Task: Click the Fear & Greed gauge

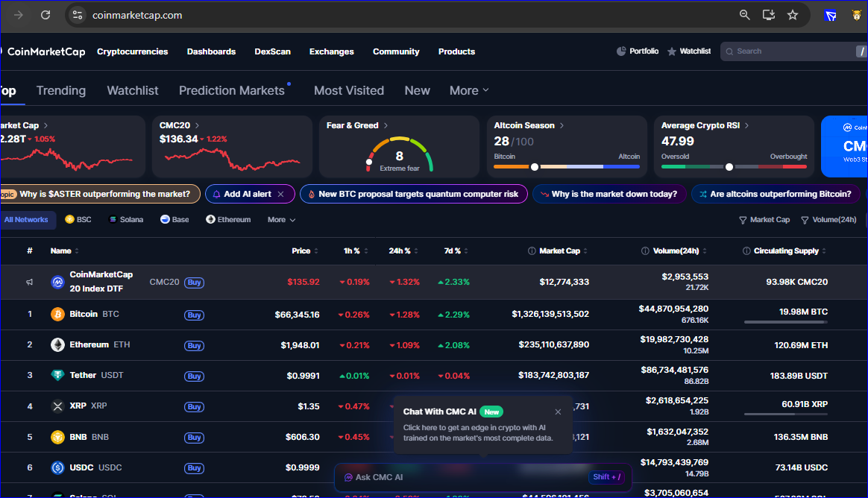Action: pyautogui.click(x=400, y=154)
